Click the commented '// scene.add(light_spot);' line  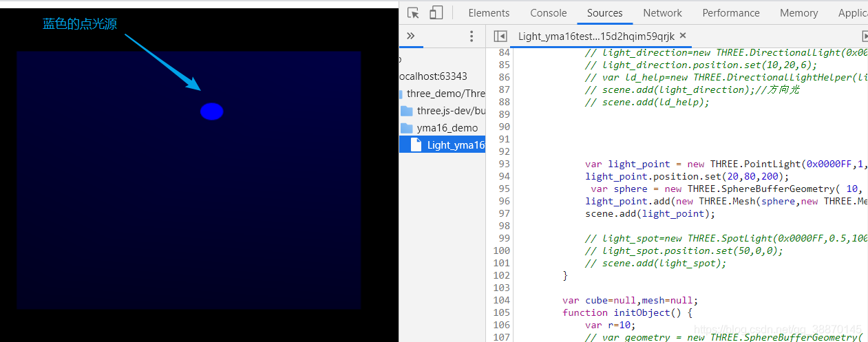coord(656,263)
